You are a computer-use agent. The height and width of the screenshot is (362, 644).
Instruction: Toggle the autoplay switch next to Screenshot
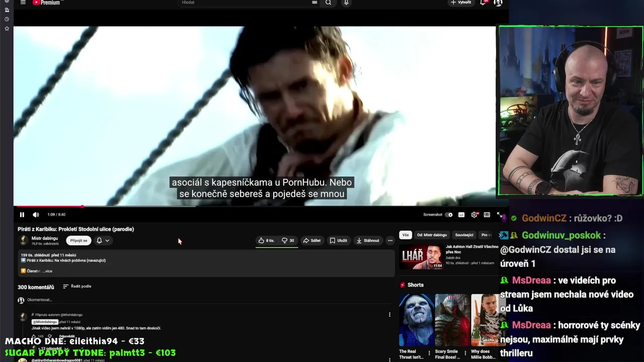449,215
